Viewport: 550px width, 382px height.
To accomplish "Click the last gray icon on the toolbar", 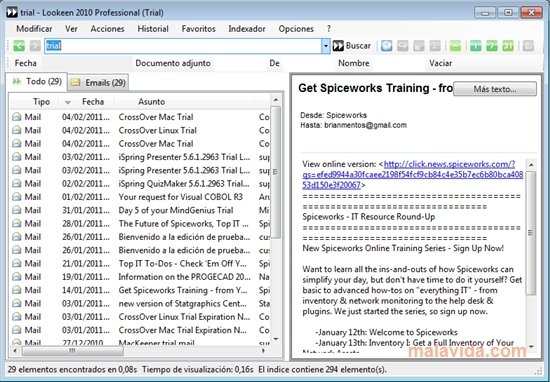I will pyautogui.click(x=528, y=46).
